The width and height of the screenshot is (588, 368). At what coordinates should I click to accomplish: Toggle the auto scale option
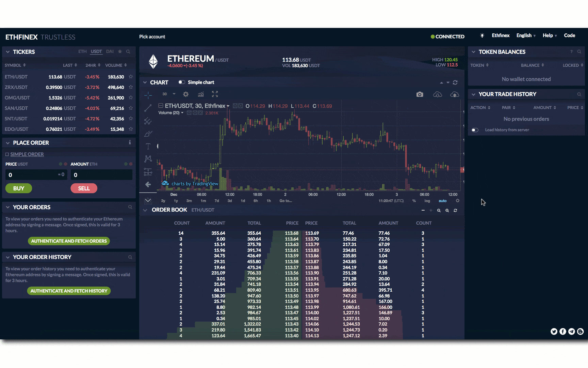(x=442, y=201)
